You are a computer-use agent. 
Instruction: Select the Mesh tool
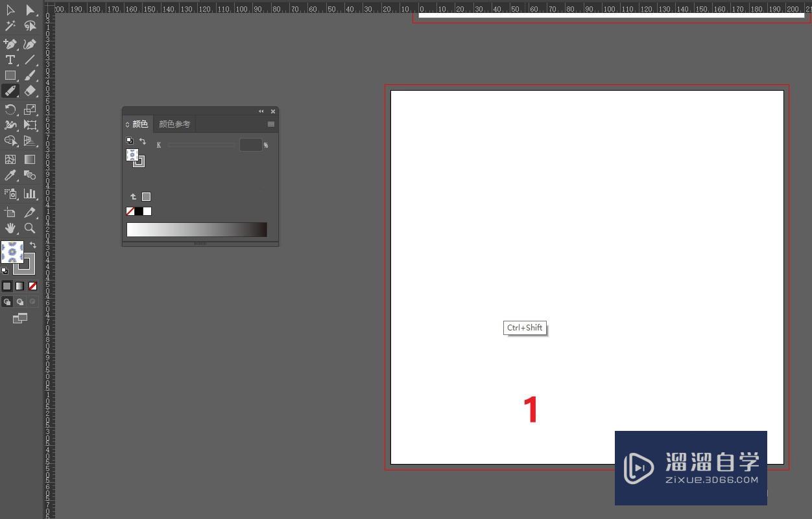point(10,159)
